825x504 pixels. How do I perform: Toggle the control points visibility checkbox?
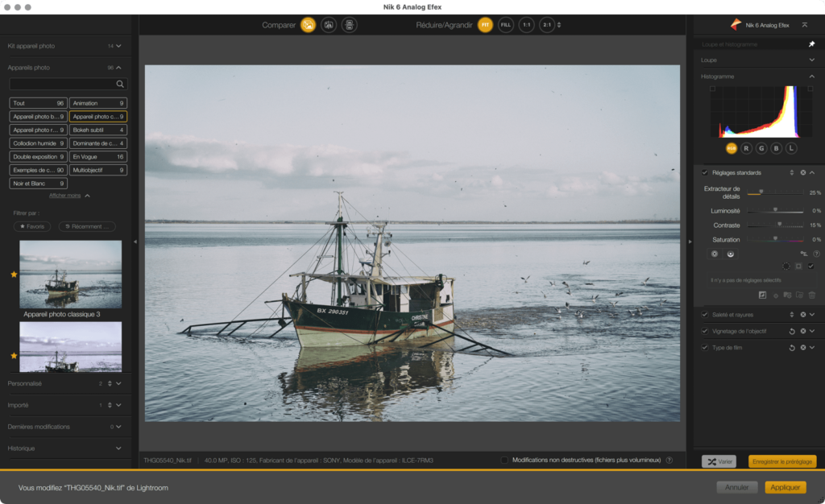point(810,266)
